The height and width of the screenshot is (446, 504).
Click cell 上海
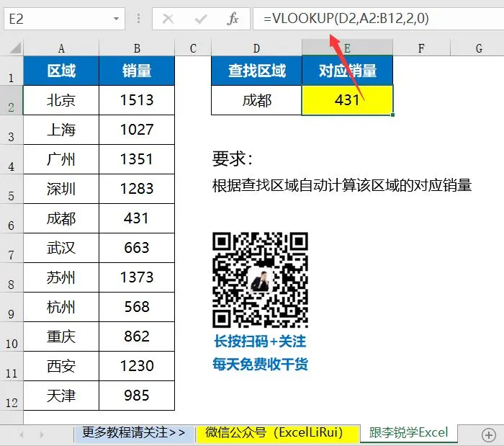[61, 130]
